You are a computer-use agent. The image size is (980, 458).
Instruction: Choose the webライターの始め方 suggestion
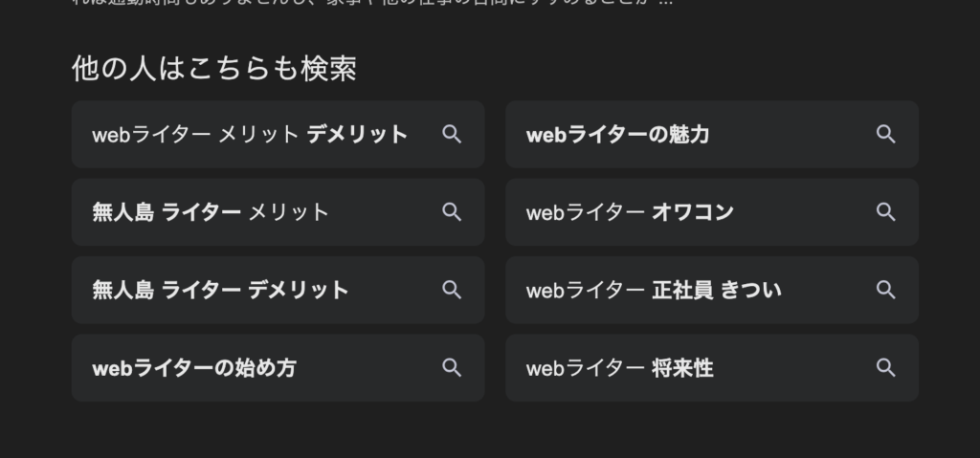[278, 368]
